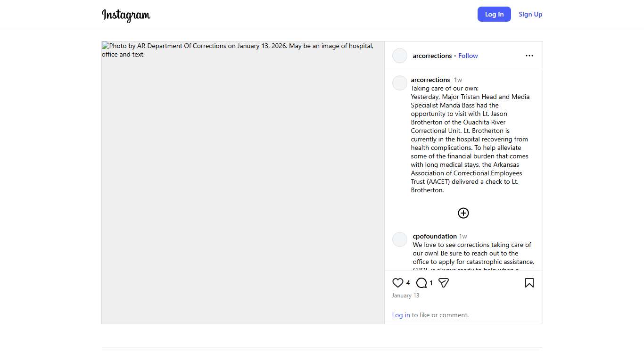Image resolution: width=644 pixels, height=362 pixels.
Task: Save the post with the bookmark icon
Action: (529, 283)
